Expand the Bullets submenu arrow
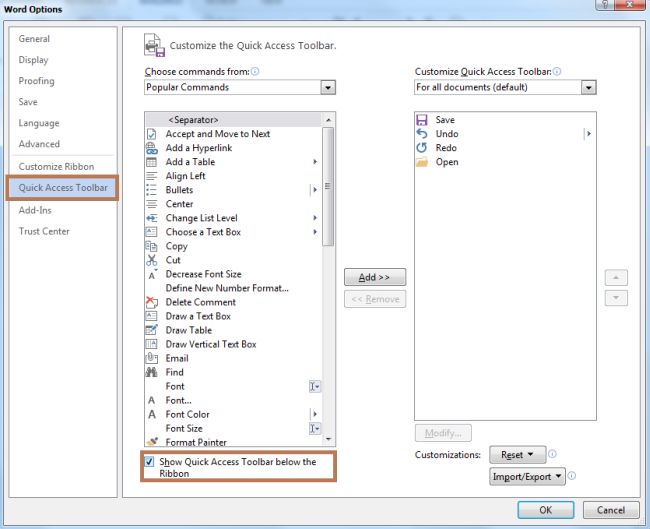The height and width of the screenshot is (529, 650). [x=315, y=190]
